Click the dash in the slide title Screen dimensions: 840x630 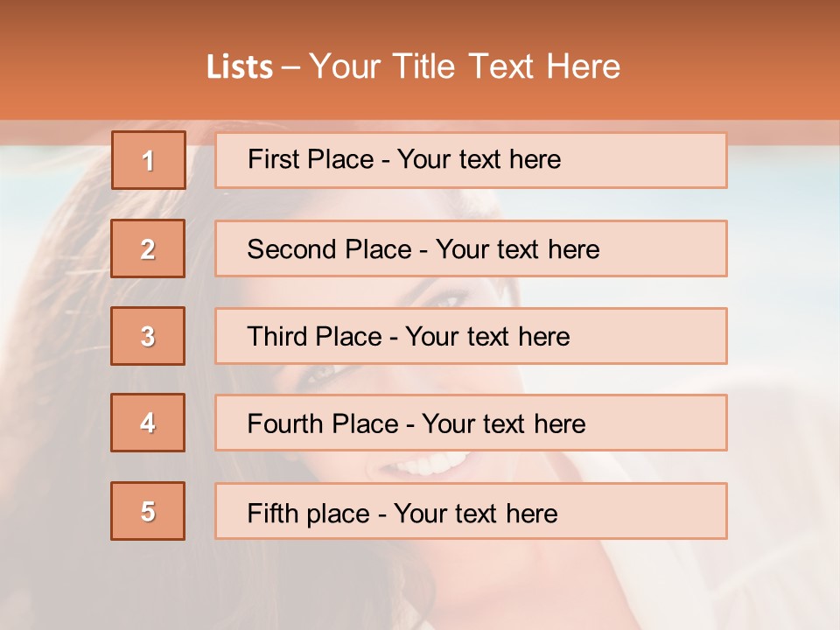[x=291, y=67]
